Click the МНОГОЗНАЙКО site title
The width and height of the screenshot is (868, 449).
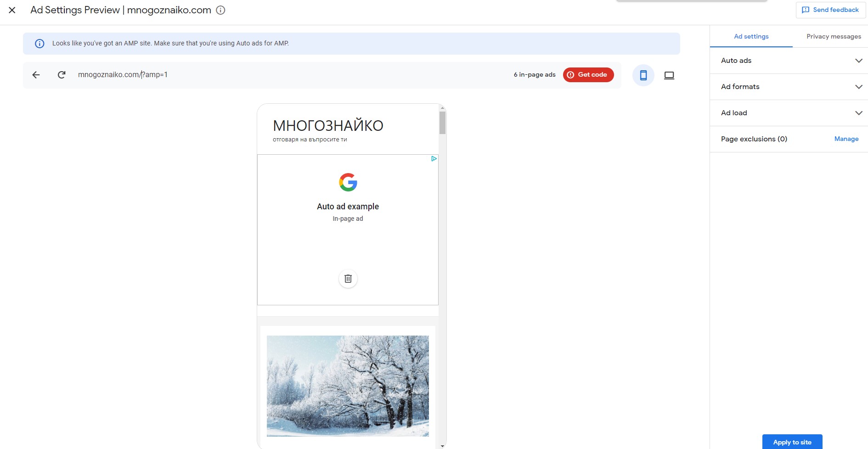coord(328,126)
